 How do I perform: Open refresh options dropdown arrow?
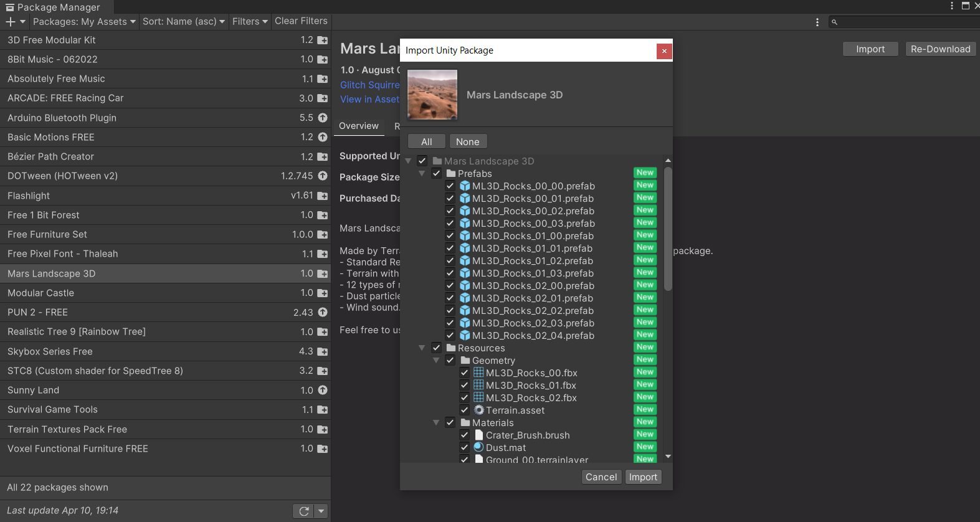[321, 511]
